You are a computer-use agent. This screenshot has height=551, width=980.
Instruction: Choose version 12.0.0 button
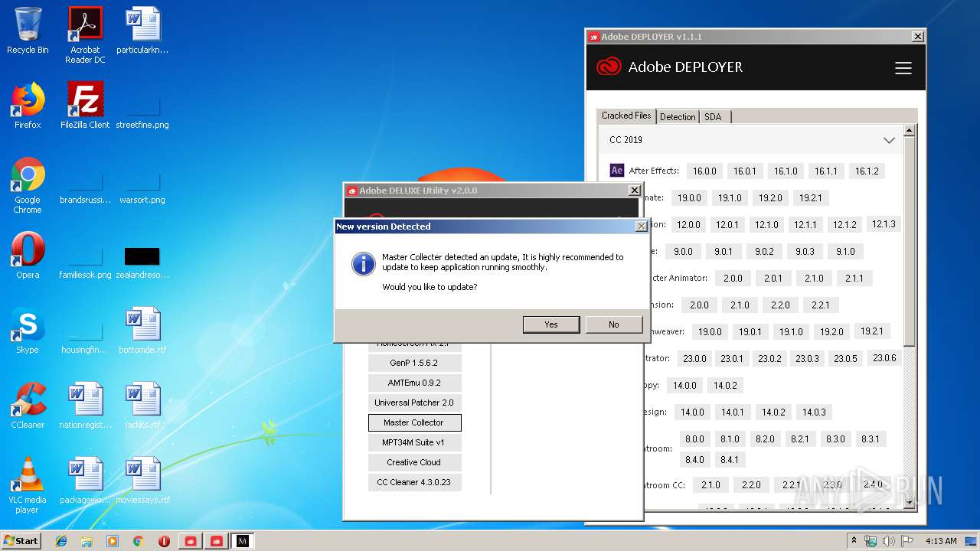point(688,224)
